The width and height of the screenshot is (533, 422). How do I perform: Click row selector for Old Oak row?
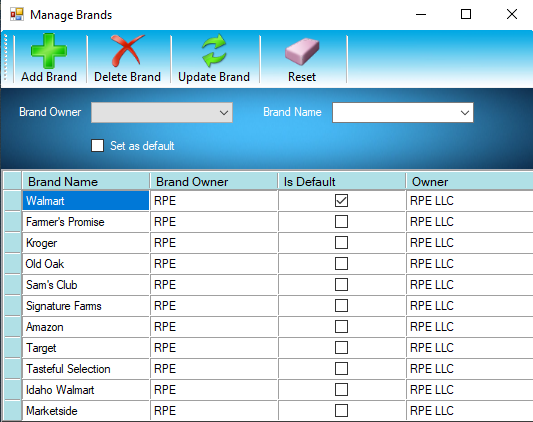point(13,264)
